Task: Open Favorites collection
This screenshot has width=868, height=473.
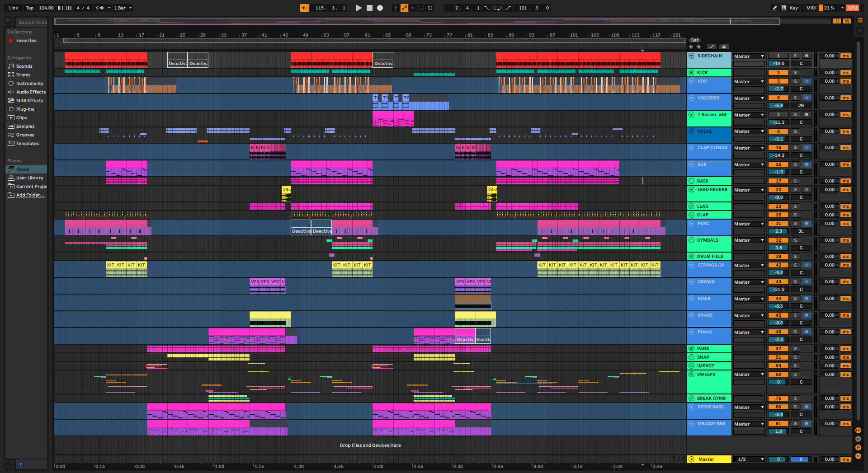Action: click(26, 41)
